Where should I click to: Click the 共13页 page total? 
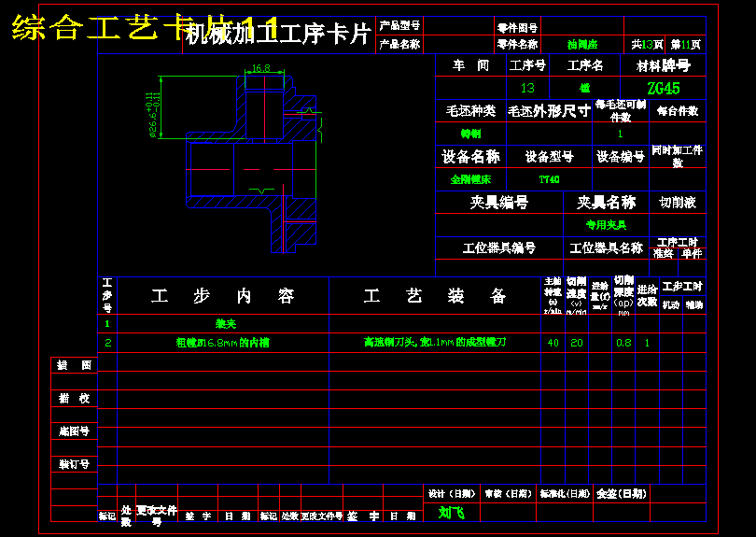click(647, 45)
